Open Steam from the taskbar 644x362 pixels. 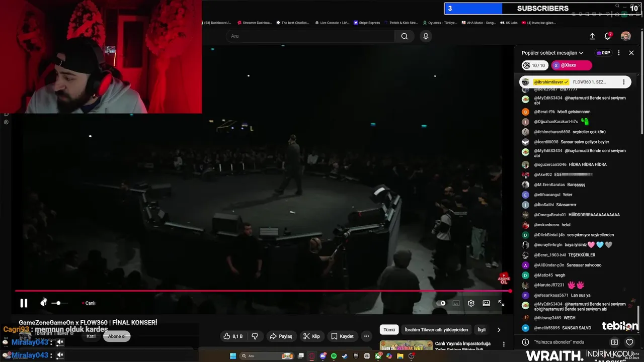click(345, 356)
